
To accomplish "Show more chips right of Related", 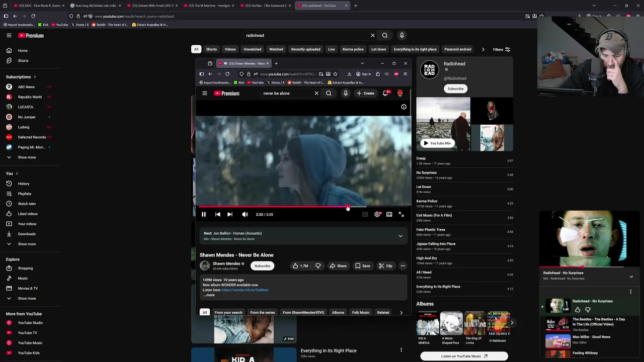I will pos(401,313).
